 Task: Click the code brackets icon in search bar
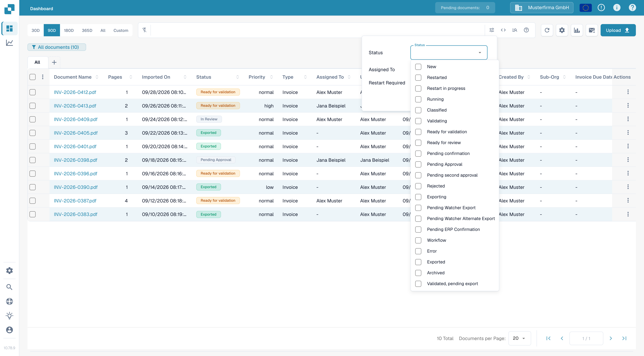[503, 30]
